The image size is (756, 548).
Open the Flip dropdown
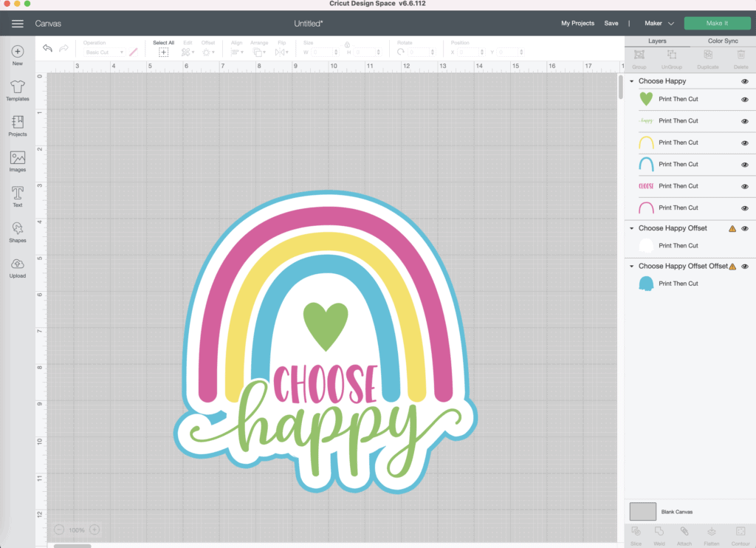[x=281, y=52]
